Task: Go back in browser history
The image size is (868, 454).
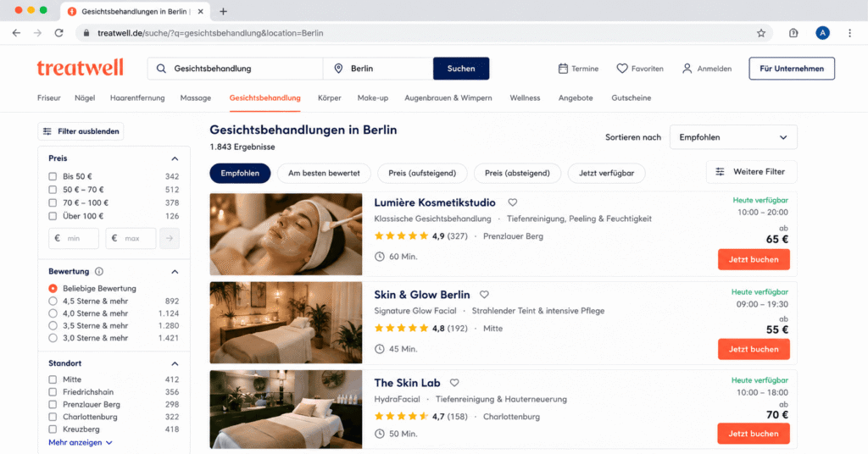Action: coord(16,33)
